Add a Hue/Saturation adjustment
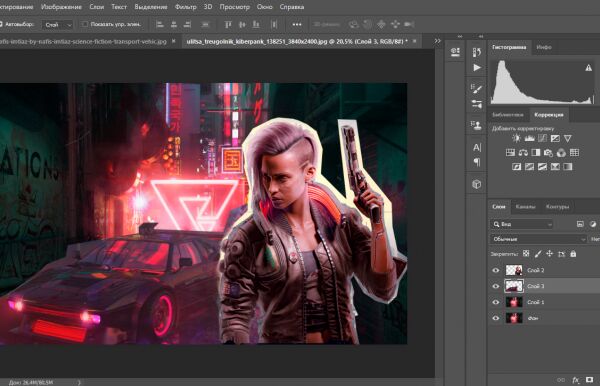 (510, 153)
